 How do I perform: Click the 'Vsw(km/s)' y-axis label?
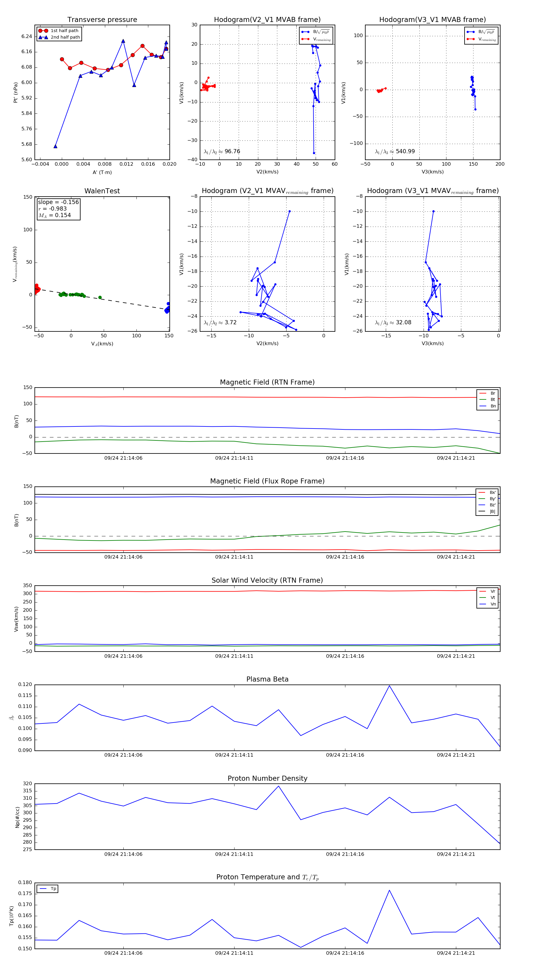16,619
